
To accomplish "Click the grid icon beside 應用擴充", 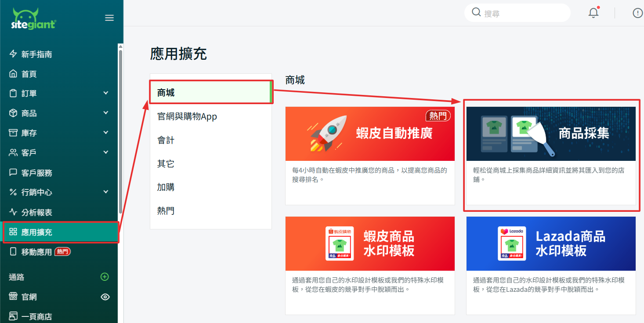I will (13, 232).
